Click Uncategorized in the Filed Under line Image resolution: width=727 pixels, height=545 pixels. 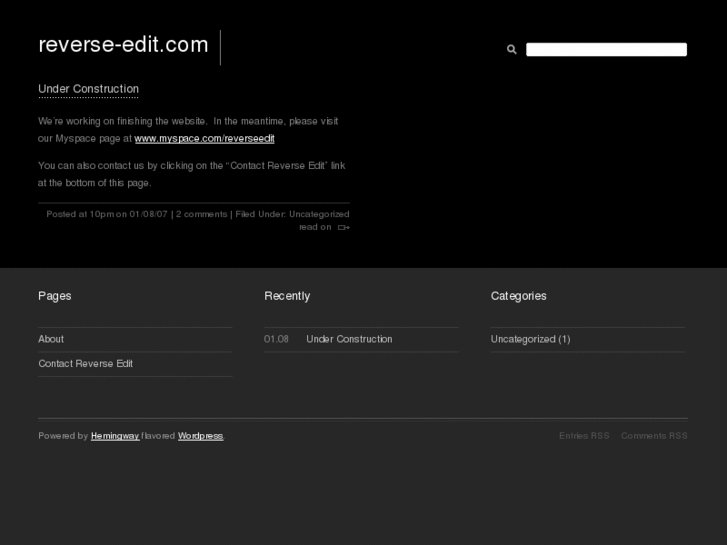[319, 214]
